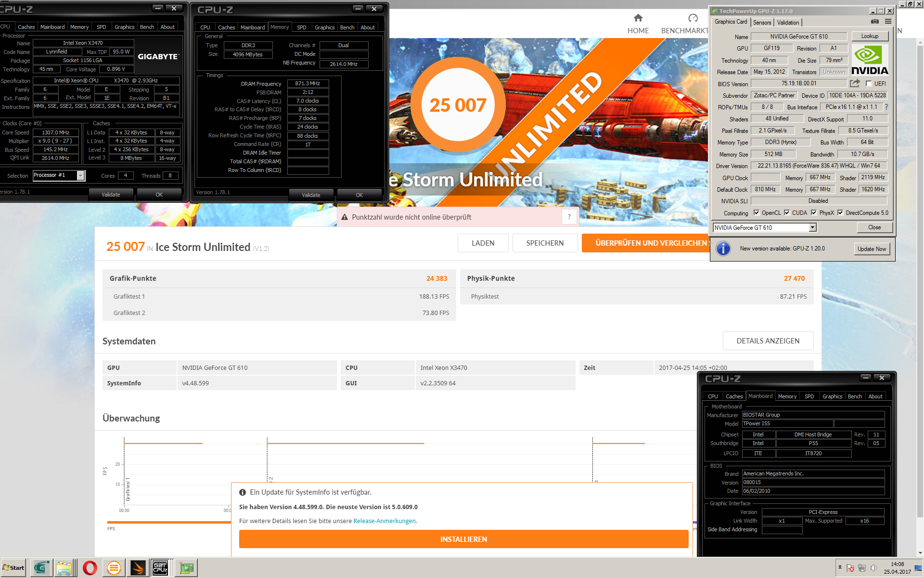Viewport: 924px width, 578px height.
Task: Click the Grafik-Punkte score 24 383
Action: tap(436, 278)
